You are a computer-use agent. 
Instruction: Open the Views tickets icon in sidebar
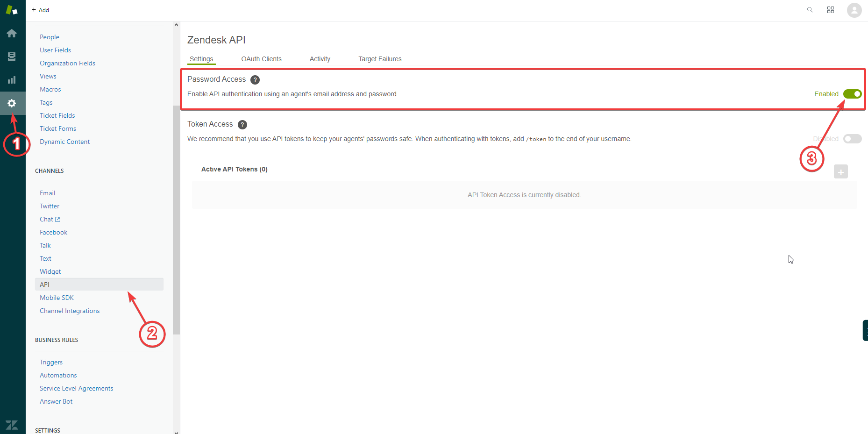12,57
